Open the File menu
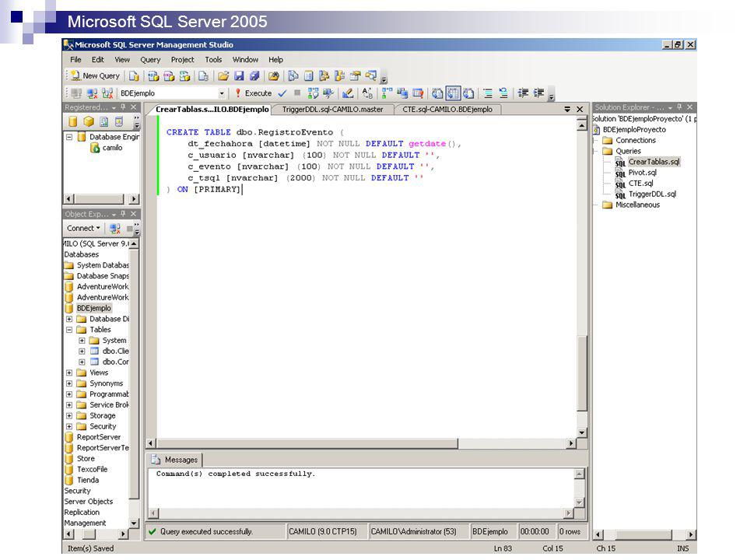The width and height of the screenshot is (747, 560). pos(75,60)
